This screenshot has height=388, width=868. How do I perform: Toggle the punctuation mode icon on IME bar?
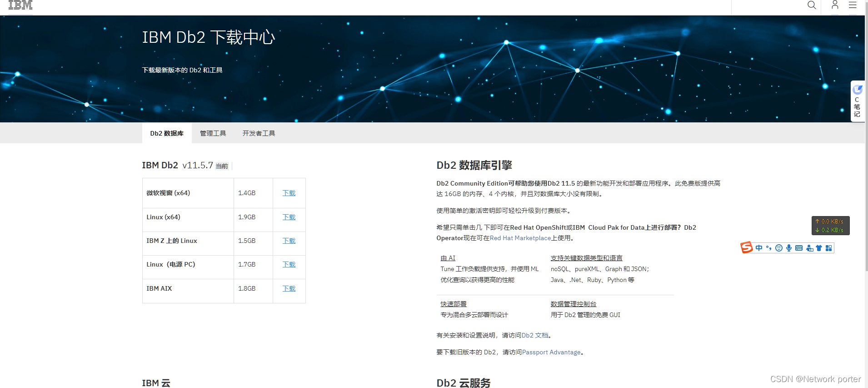[769, 248]
